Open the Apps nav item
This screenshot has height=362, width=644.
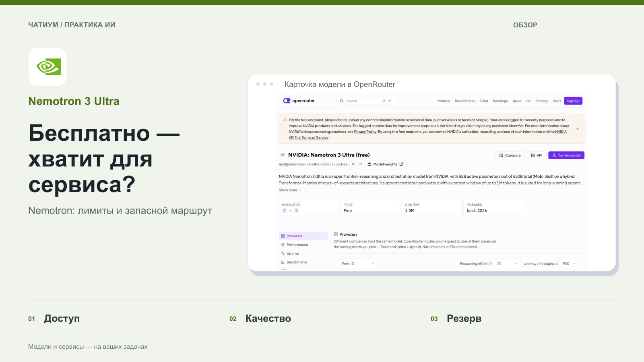point(517,101)
